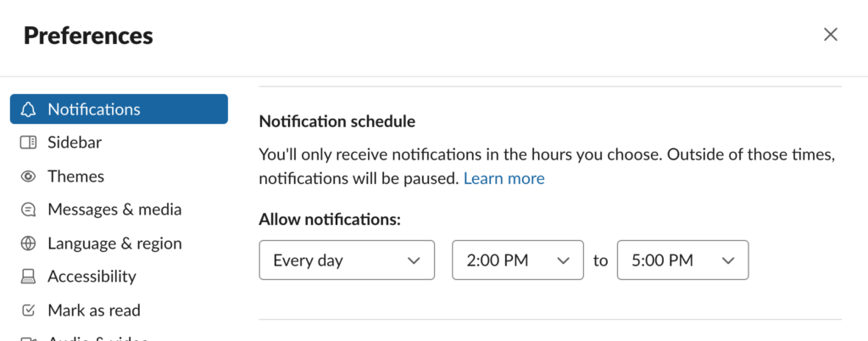
Task: Click the Language & region globe icon
Action: [x=28, y=243]
